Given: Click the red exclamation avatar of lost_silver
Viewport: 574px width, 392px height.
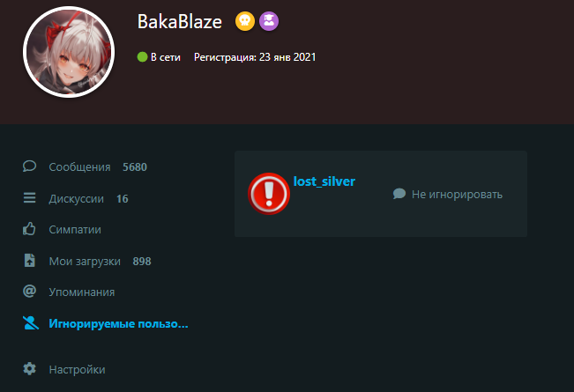Looking at the screenshot, I should 269,194.
